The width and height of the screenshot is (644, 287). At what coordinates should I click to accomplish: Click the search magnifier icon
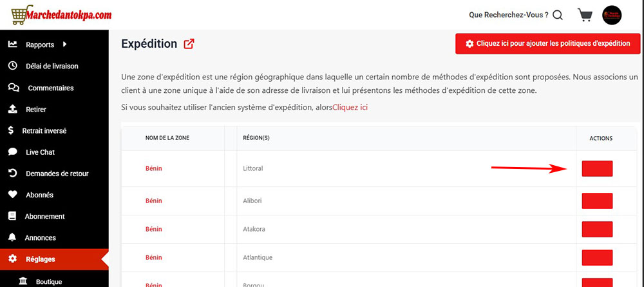pos(558,15)
